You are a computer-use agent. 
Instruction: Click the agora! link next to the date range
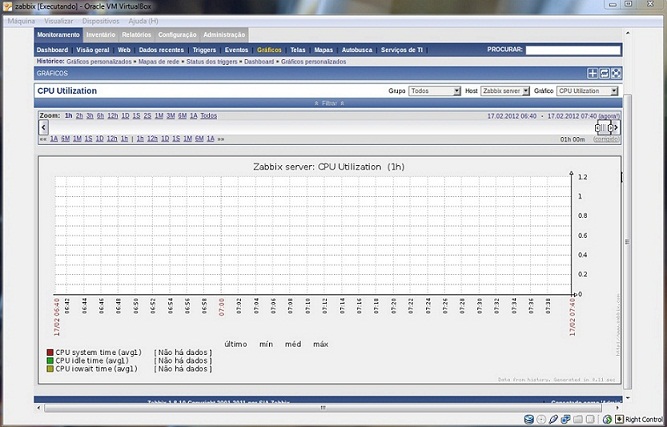coord(609,116)
